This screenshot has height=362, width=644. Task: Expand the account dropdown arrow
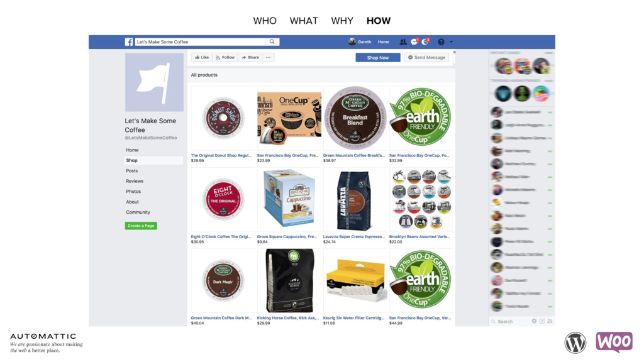(451, 42)
